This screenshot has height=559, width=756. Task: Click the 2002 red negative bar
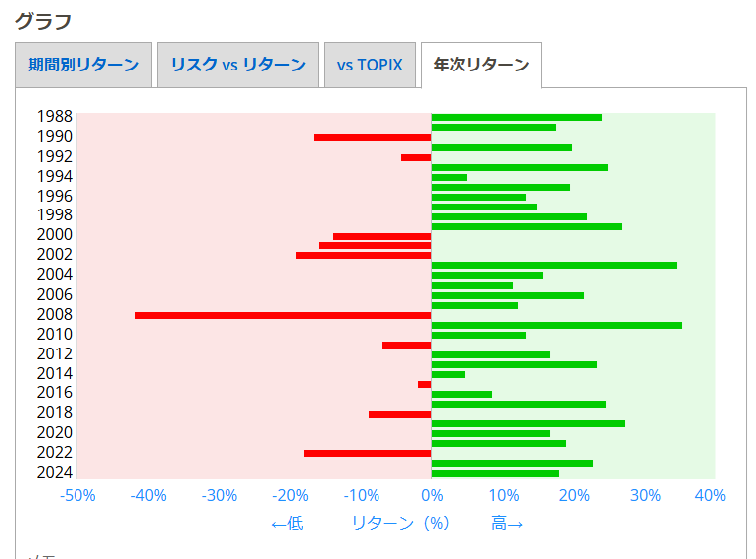click(x=364, y=255)
